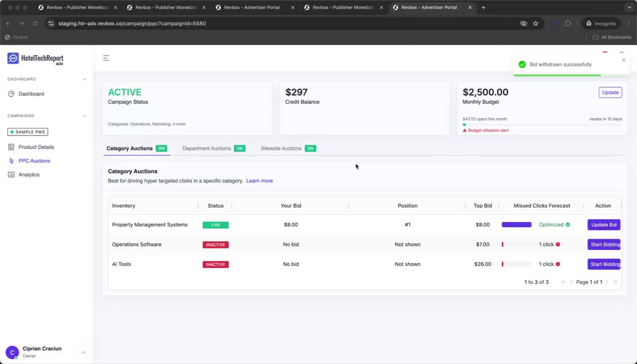Screen dimensions: 637x364
Task: Toggle Department Auctions ON badge
Action: coord(240,148)
